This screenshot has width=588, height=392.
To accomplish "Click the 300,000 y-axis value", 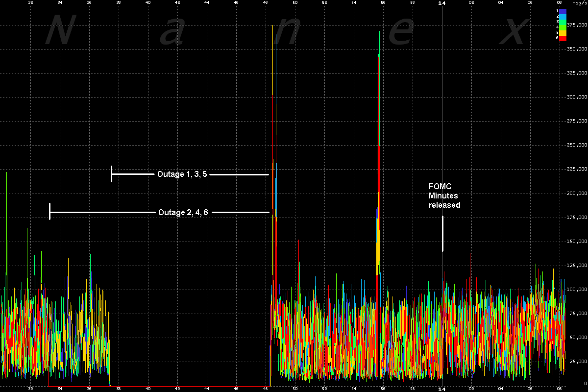I will (577, 97).
